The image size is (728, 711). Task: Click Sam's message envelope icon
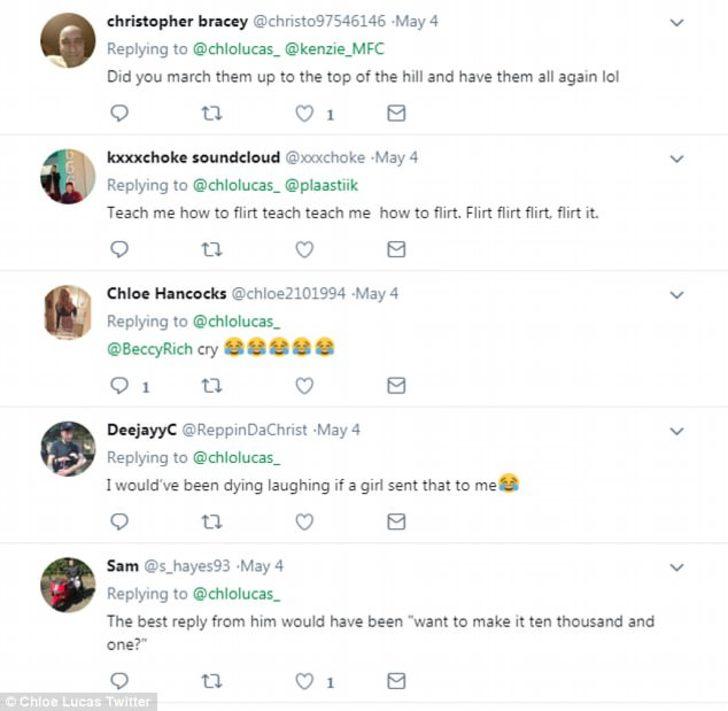click(x=396, y=682)
